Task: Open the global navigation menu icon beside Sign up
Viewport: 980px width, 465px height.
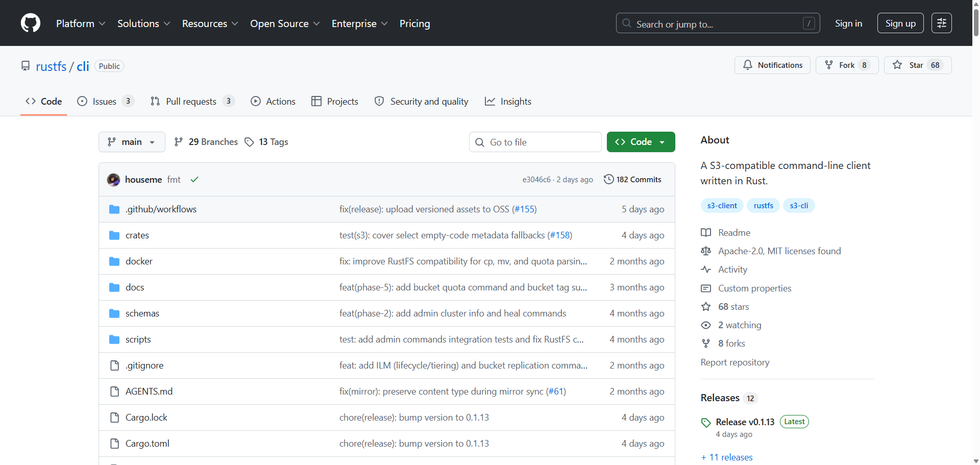Action: (x=941, y=23)
